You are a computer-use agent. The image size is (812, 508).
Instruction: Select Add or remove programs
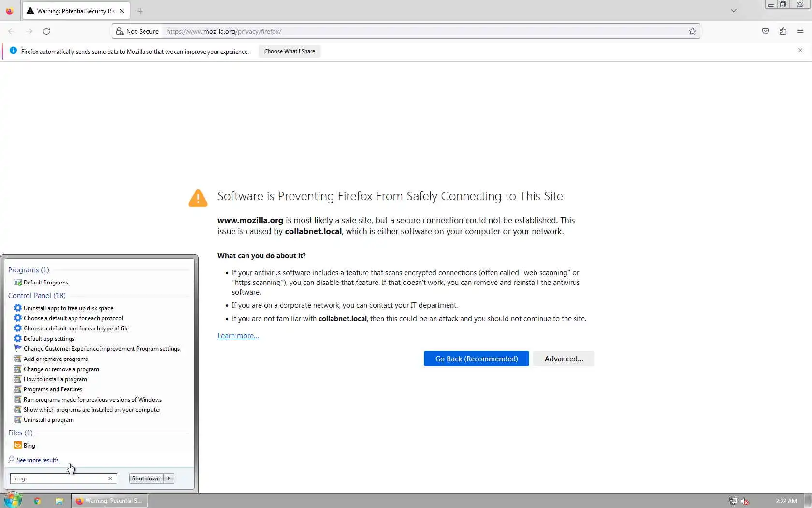pyautogui.click(x=56, y=359)
